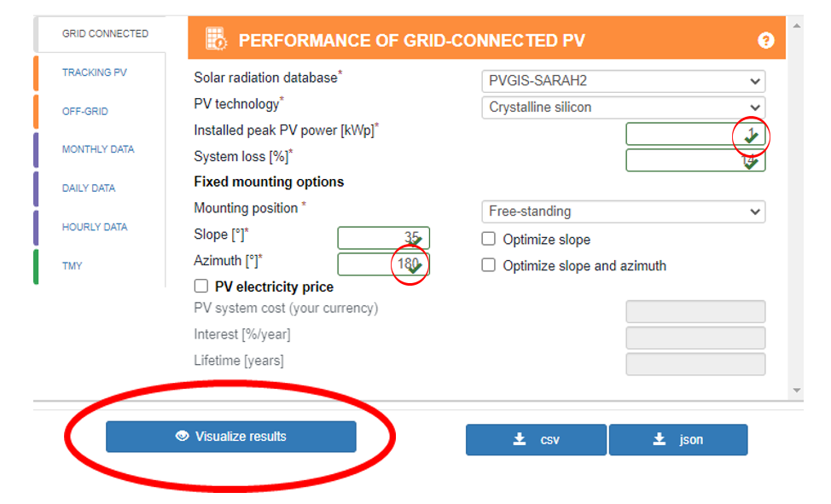
Task: Enable the Optimize slope checkbox
Action: coord(489,240)
